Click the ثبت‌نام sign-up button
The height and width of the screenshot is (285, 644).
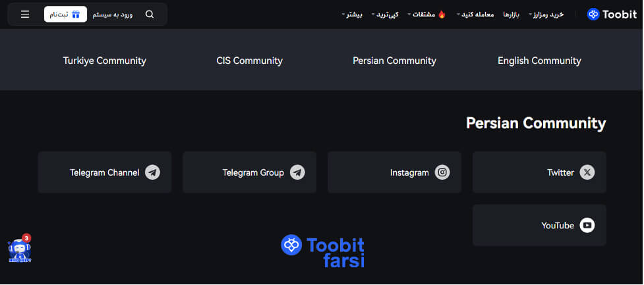(x=65, y=14)
